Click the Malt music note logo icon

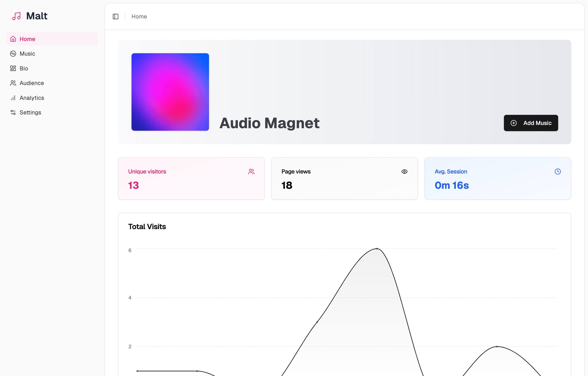(16, 16)
